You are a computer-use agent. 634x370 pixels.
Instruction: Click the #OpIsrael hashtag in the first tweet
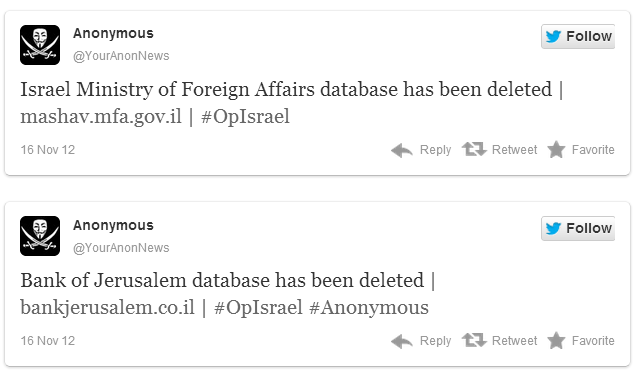[245, 117]
